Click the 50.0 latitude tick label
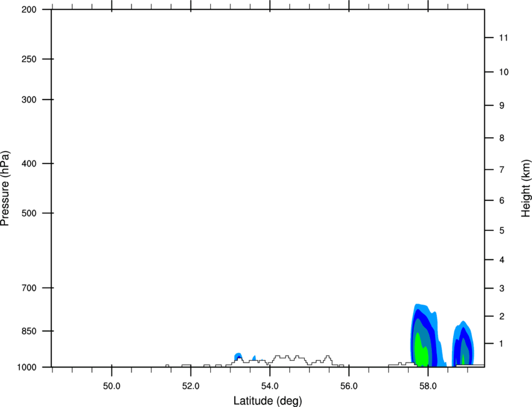 click(111, 386)
